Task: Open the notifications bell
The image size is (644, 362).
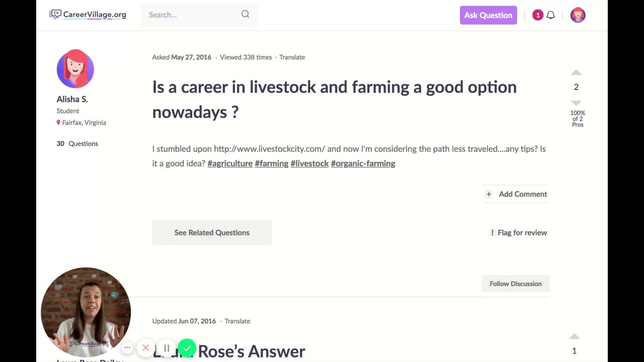Action: (x=550, y=15)
